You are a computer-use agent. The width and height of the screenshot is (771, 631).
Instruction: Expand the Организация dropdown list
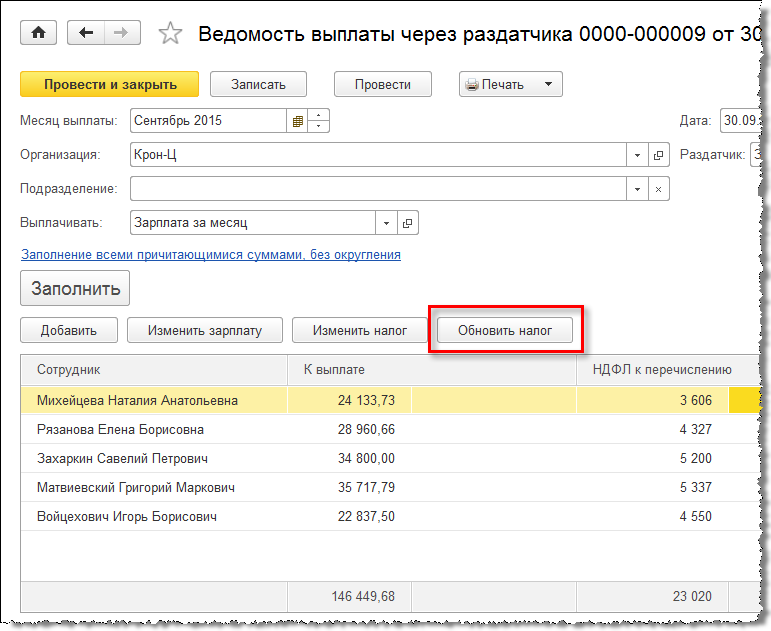coord(638,155)
